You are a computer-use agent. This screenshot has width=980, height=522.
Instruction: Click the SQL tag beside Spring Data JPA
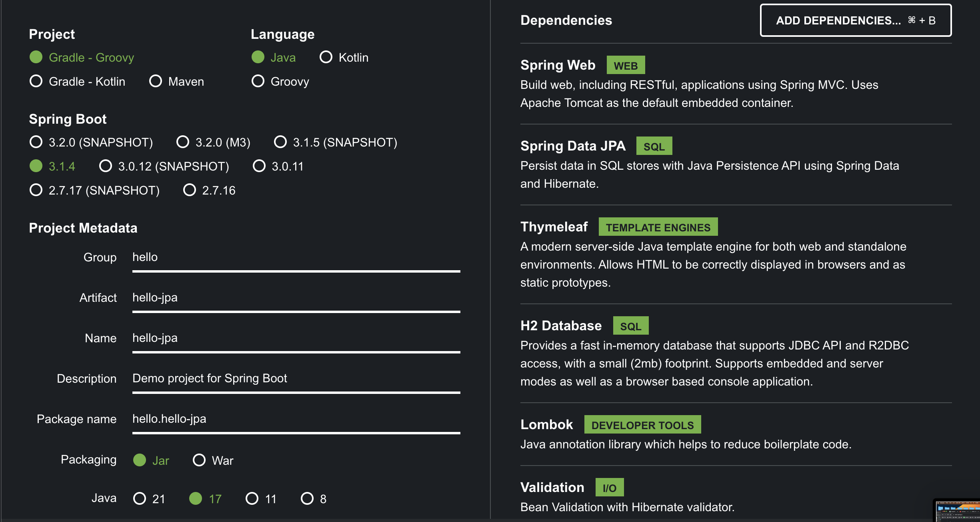tap(654, 146)
